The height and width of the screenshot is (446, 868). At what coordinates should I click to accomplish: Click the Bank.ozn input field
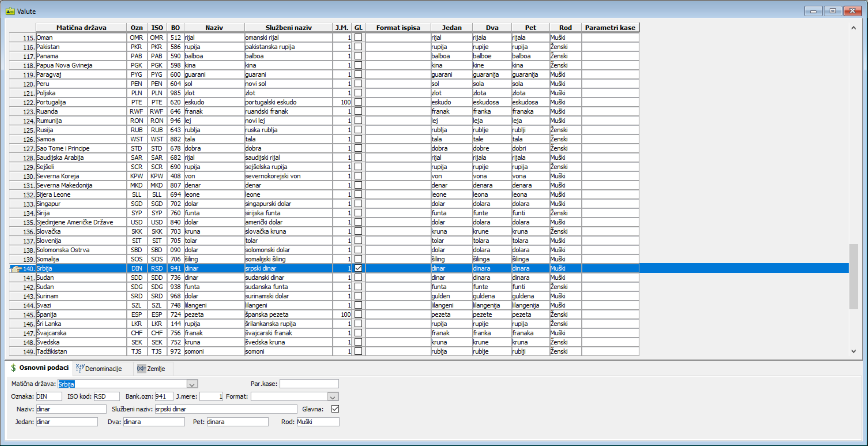164,396
